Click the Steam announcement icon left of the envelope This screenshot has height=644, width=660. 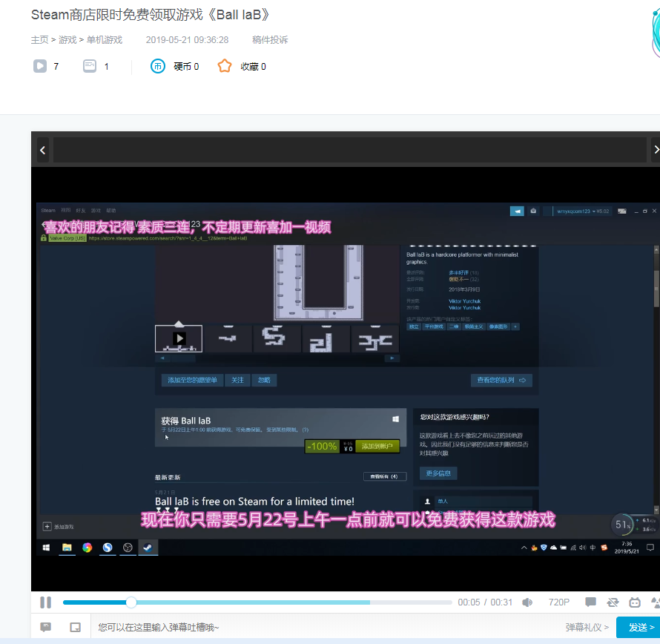517,211
